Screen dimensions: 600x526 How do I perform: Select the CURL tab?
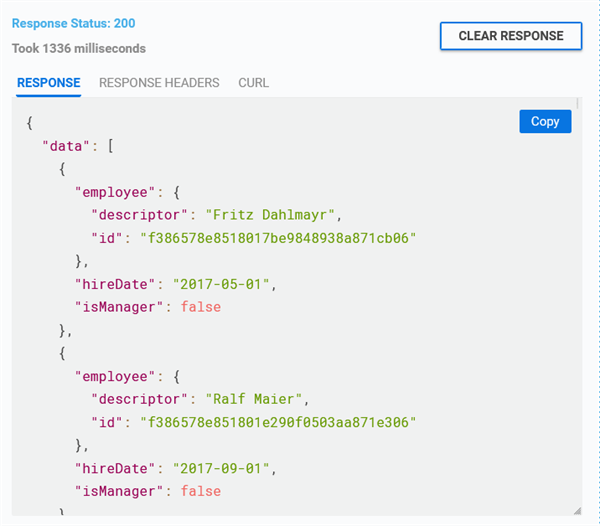(253, 83)
